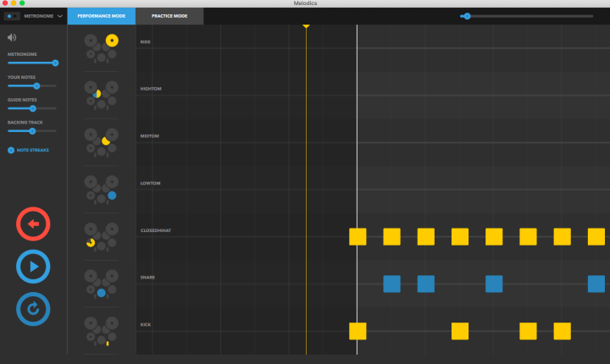The height and width of the screenshot is (364, 610).
Task: Mute audio with the speaker icon
Action: 12,37
